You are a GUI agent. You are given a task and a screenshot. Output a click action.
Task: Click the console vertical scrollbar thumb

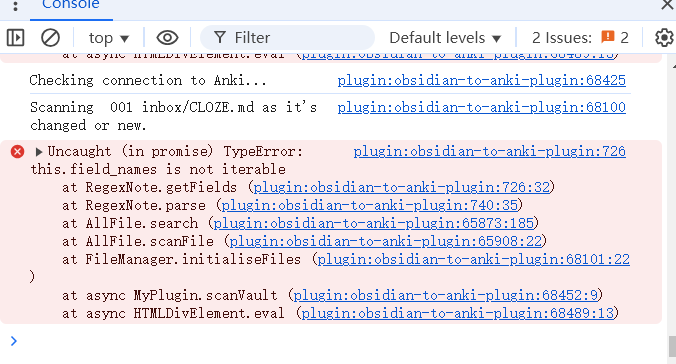[x=672, y=346]
